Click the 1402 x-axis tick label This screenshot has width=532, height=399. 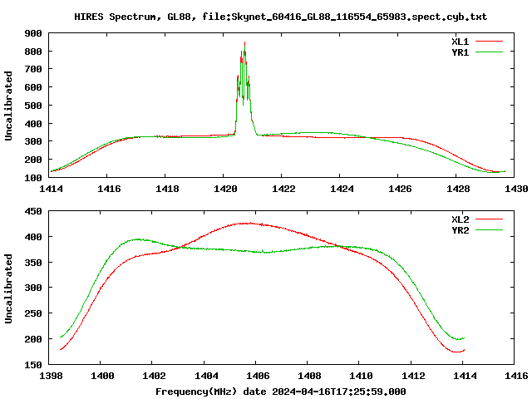154,376
